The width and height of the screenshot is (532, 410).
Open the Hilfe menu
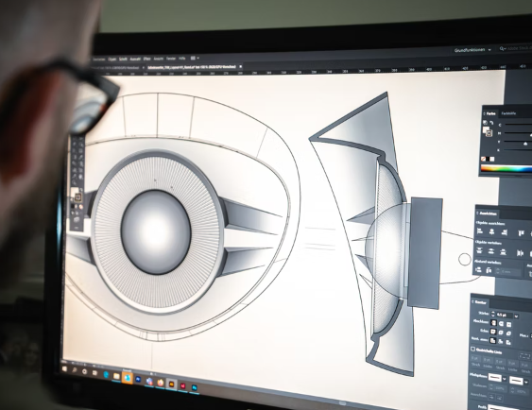(182, 59)
